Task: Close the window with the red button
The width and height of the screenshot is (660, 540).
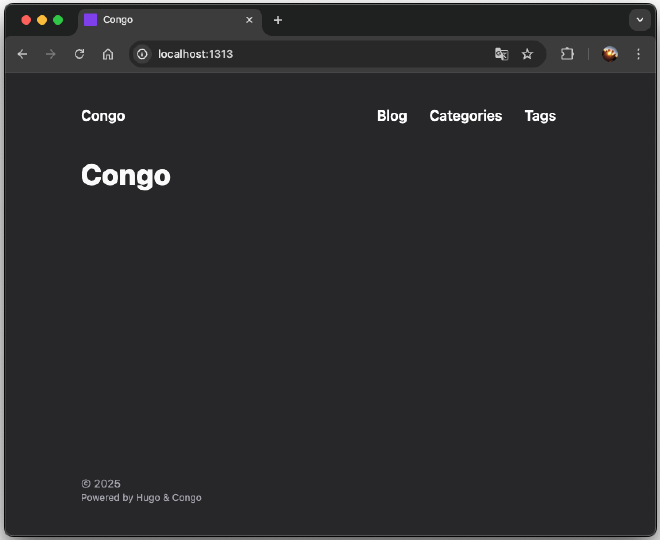Action: pos(26,20)
